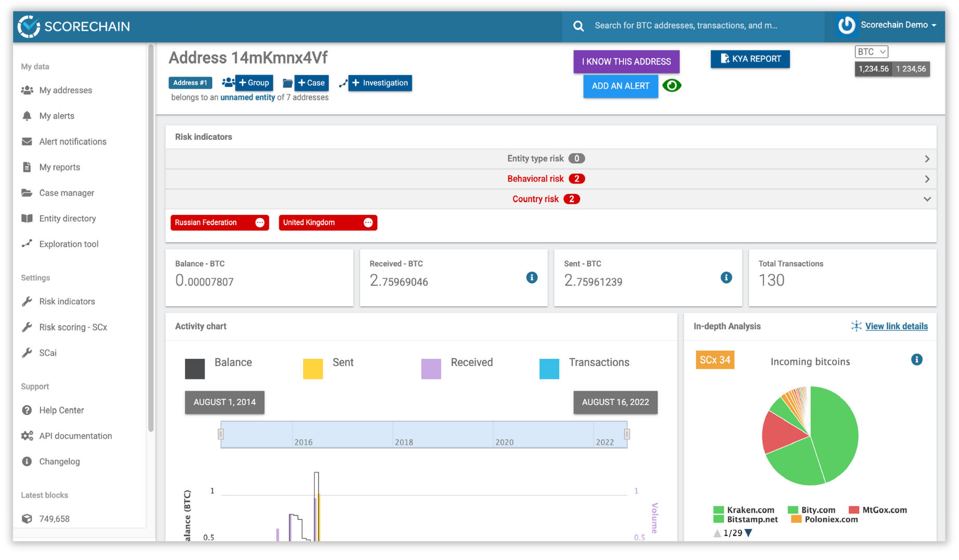959x560 pixels.
Task: Click the search magnifier icon
Action: tap(578, 26)
